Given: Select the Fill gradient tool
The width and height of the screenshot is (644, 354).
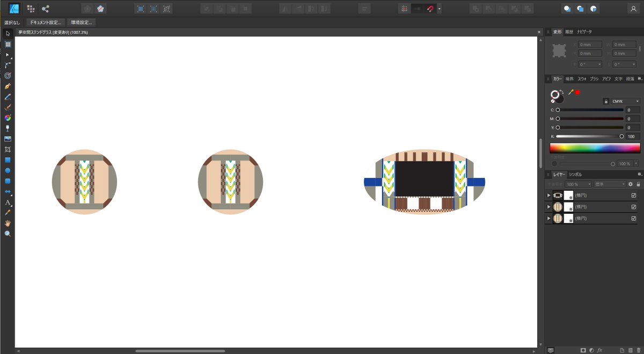Looking at the screenshot, I should (x=8, y=118).
